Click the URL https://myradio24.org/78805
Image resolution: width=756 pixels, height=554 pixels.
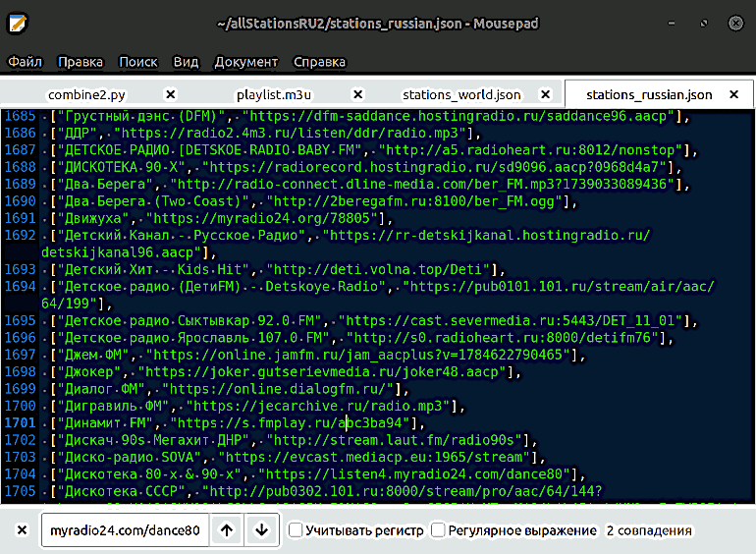pos(262,218)
